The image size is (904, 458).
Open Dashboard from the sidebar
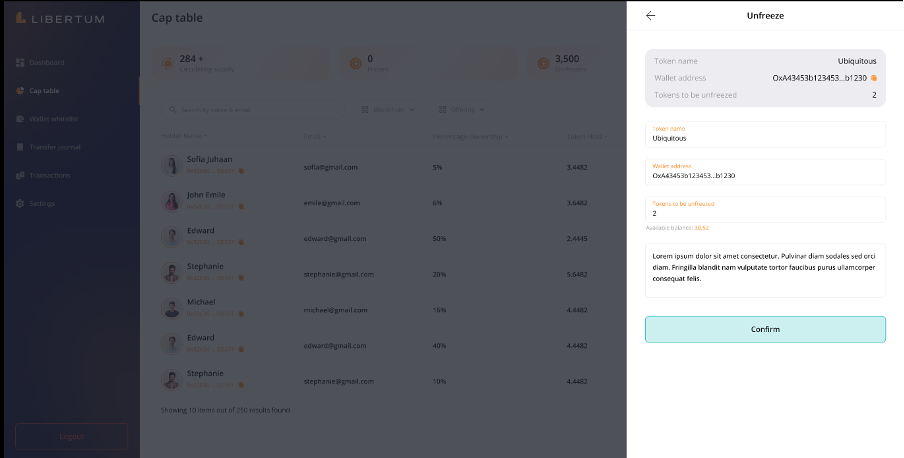tap(45, 63)
